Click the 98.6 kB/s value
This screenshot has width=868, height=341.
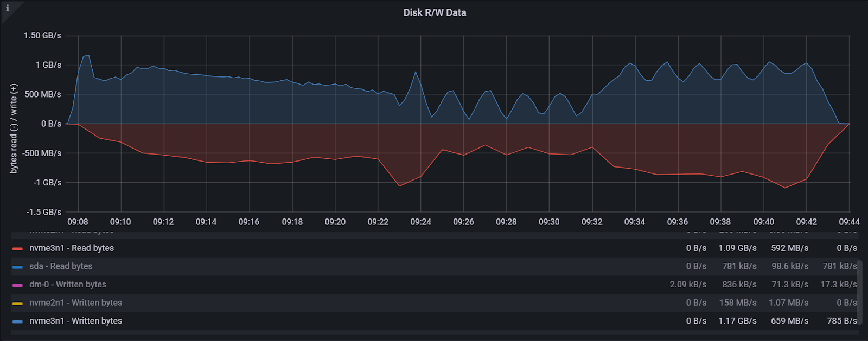(x=790, y=266)
